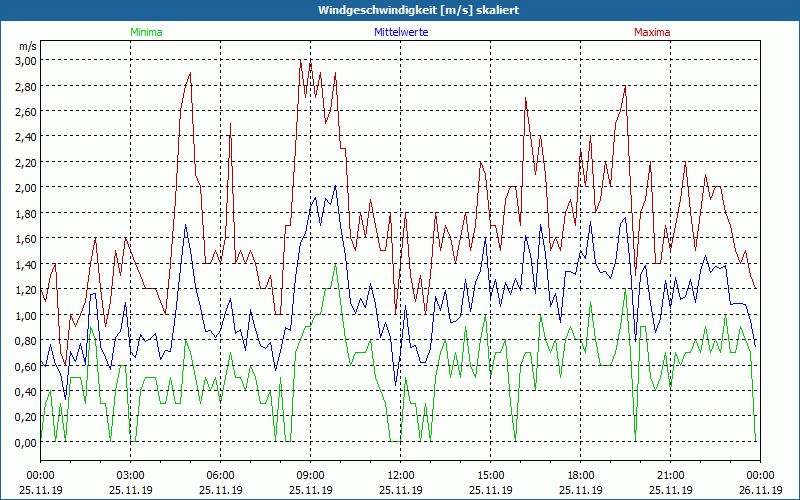Click the Minima legend label
Image resolution: width=800 pixels, height=500 pixels.
(x=145, y=32)
